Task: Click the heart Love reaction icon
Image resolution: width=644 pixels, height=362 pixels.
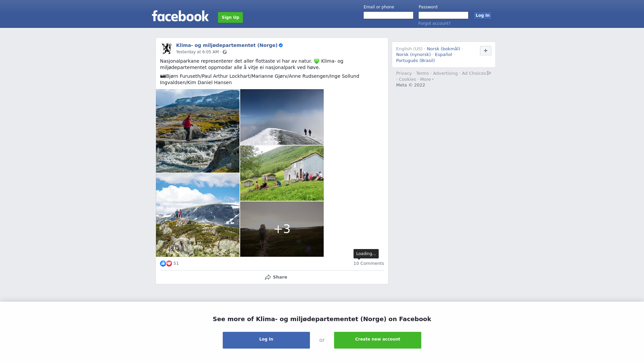Action: (x=169, y=263)
